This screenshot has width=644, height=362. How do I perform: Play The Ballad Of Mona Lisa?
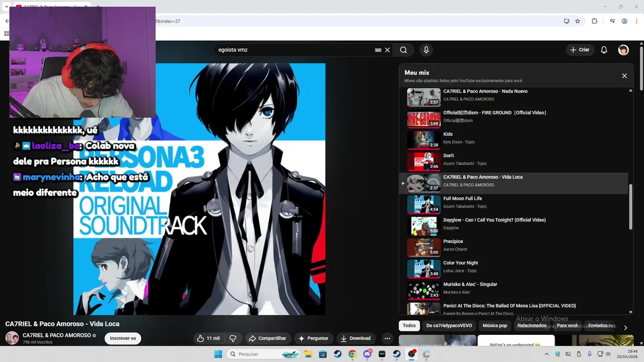514,309
